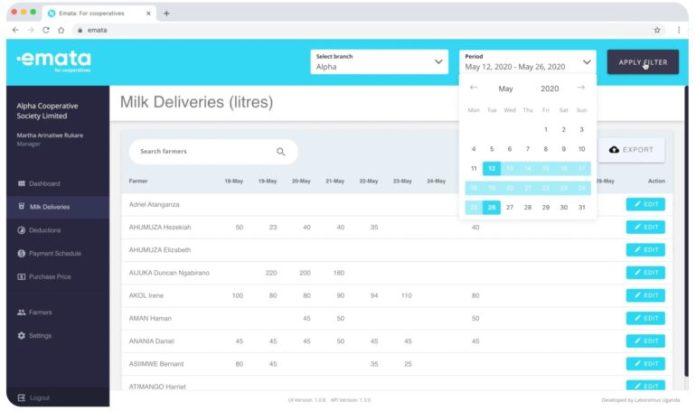
Task: Click the emata logo
Action: click(54, 61)
